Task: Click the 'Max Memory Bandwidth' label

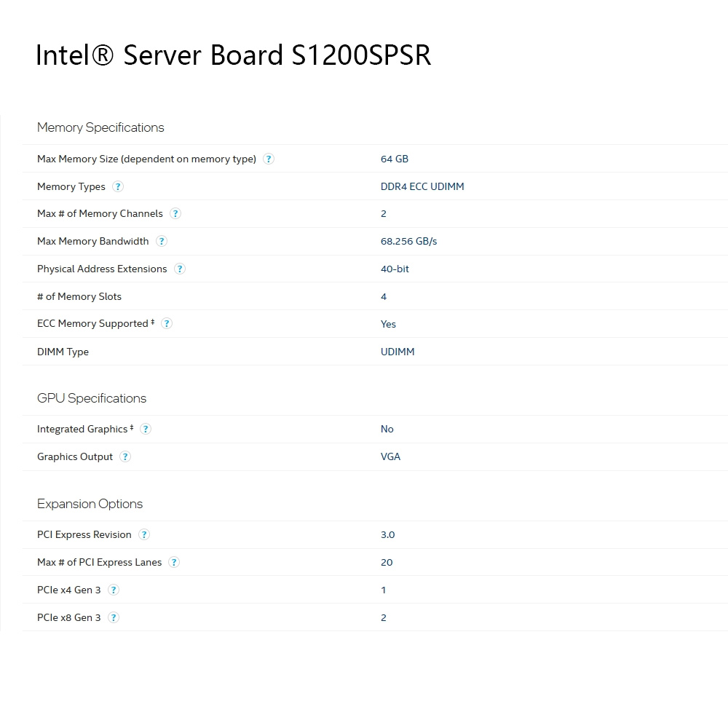Action: tap(93, 242)
